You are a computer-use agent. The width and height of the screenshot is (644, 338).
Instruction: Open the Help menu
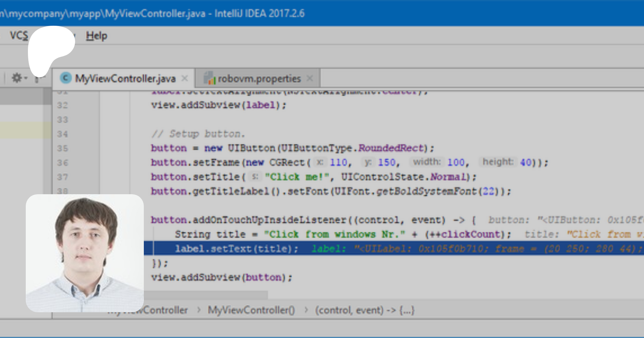pyautogui.click(x=96, y=36)
